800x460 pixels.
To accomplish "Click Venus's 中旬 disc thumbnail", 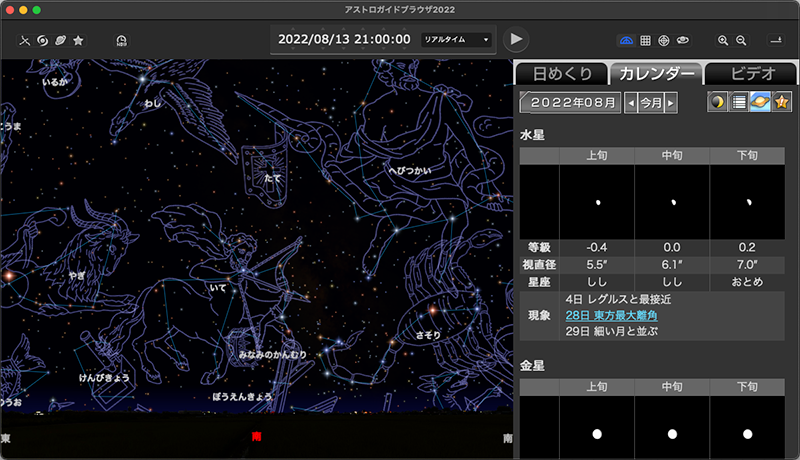I will [672, 427].
